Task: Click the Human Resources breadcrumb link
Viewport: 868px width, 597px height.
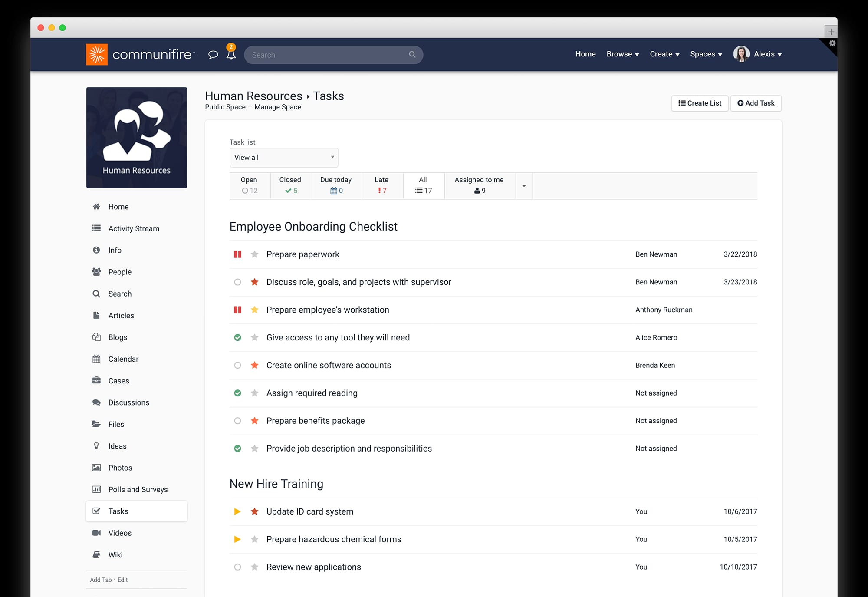Action: tap(253, 96)
